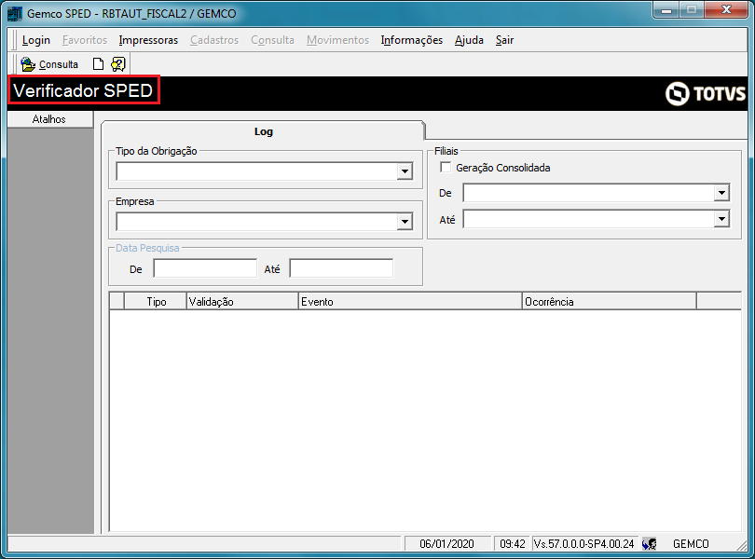
Task: Open the disabled Consulta menu bar item
Action: click(272, 40)
